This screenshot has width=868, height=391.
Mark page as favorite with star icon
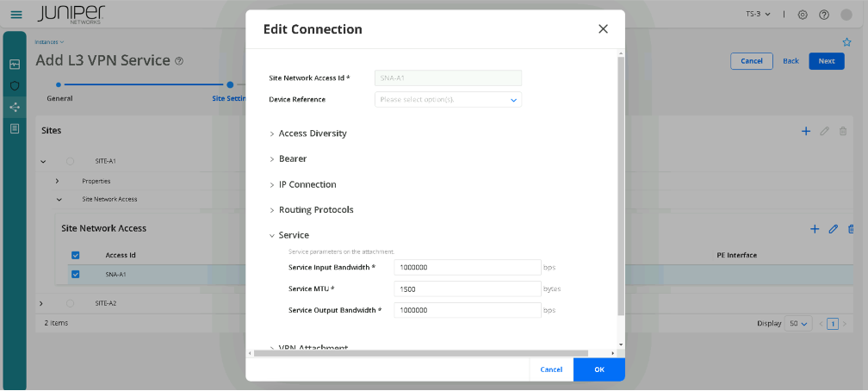click(846, 42)
